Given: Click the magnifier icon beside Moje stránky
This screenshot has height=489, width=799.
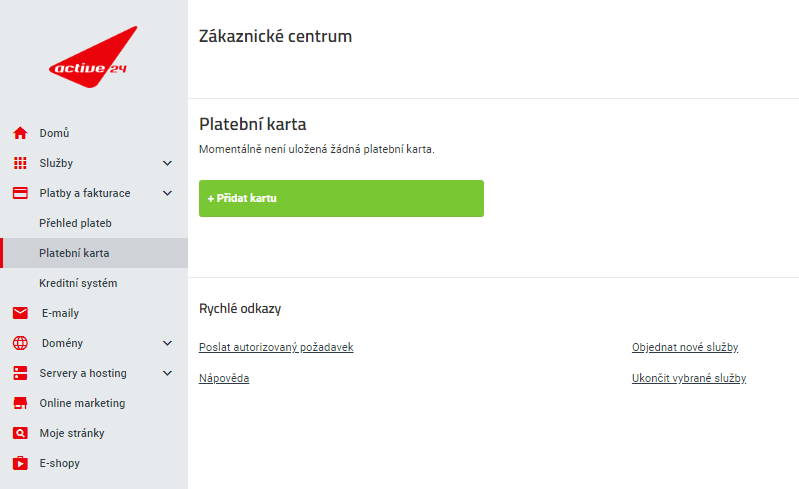Looking at the screenshot, I should pyautogui.click(x=20, y=433).
